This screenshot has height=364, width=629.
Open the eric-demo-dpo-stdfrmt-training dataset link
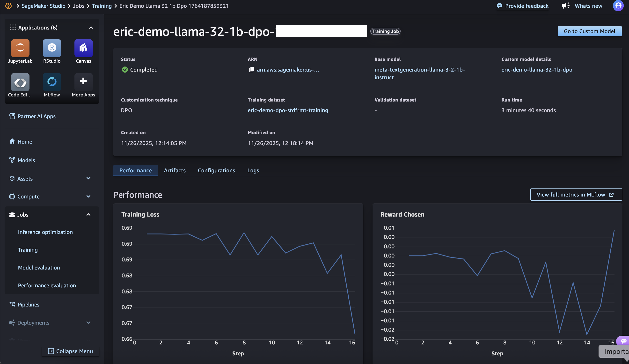[x=288, y=110]
